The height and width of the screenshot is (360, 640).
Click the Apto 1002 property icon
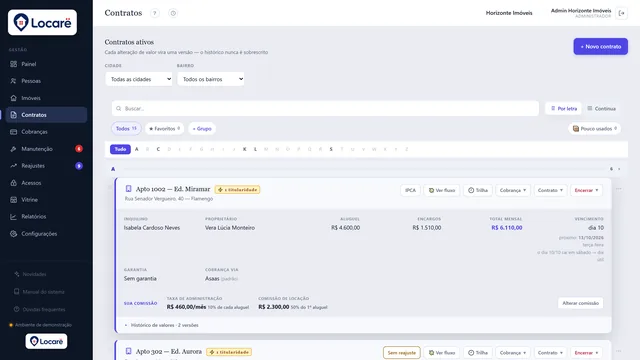coord(128,189)
